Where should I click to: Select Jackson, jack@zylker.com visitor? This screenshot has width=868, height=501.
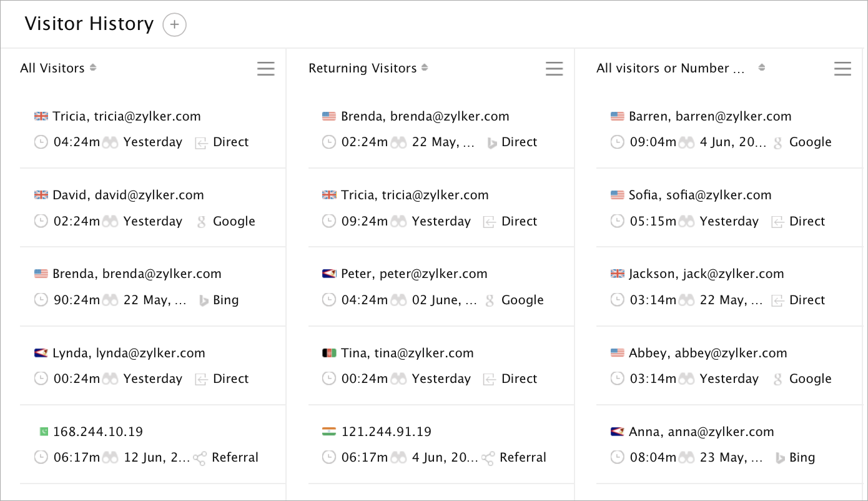[706, 274]
